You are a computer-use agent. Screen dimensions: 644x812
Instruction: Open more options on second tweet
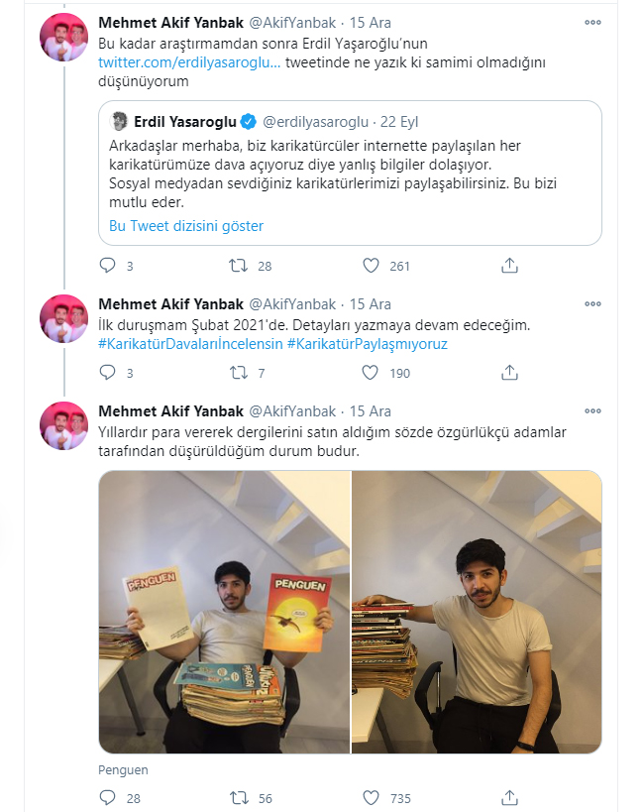tap(592, 304)
